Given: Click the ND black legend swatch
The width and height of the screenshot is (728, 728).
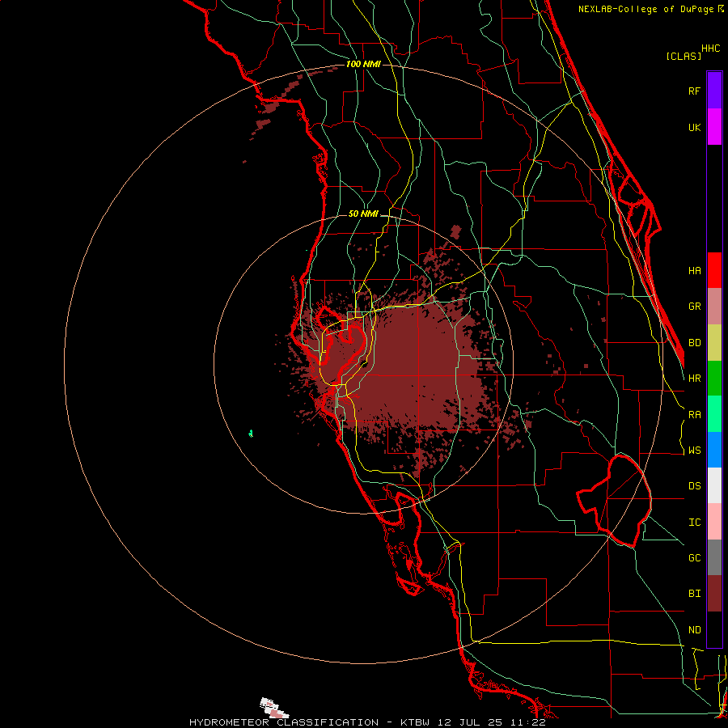Looking at the screenshot, I should tap(714, 629).
